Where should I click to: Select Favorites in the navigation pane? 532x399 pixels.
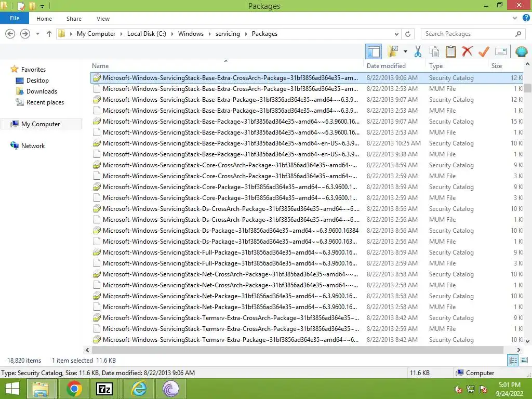pos(33,69)
